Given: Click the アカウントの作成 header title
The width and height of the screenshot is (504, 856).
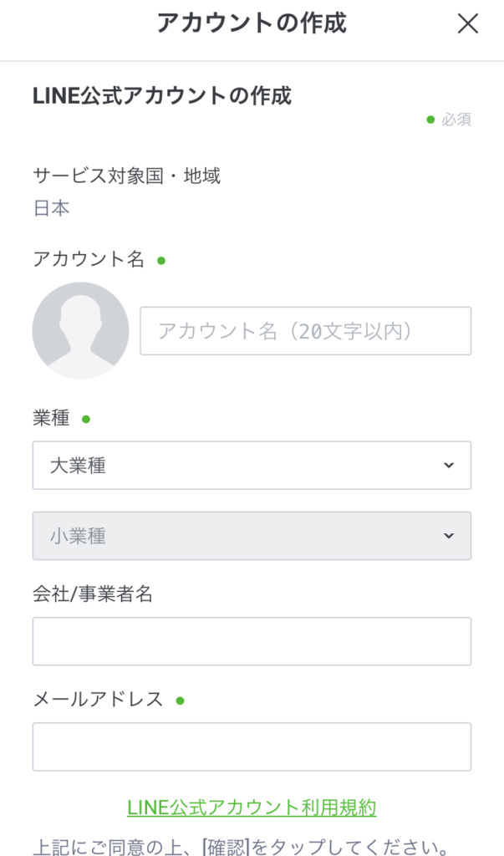Looking at the screenshot, I should coord(251,23).
